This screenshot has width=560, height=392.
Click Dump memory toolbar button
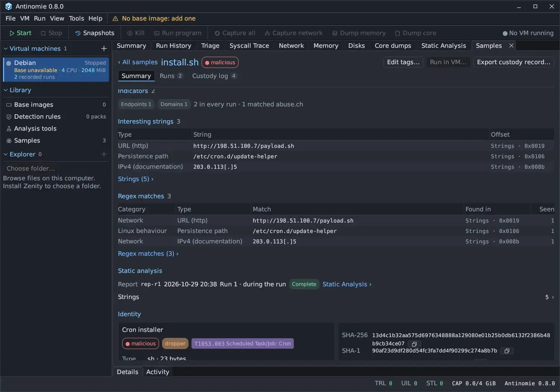[x=359, y=33]
